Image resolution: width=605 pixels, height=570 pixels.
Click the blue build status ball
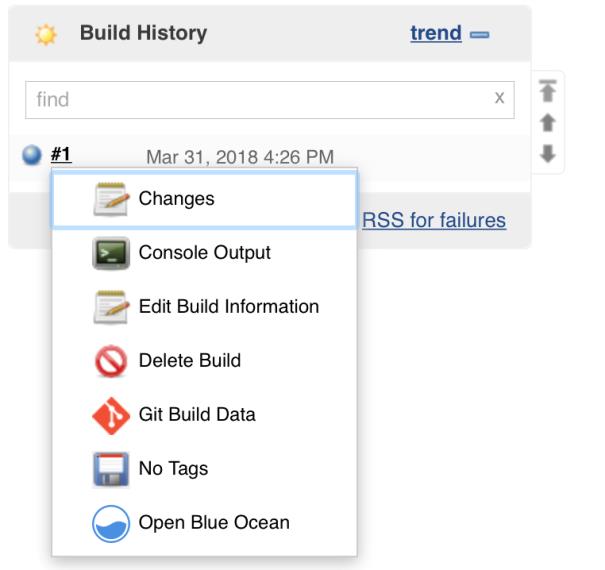click(32, 156)
